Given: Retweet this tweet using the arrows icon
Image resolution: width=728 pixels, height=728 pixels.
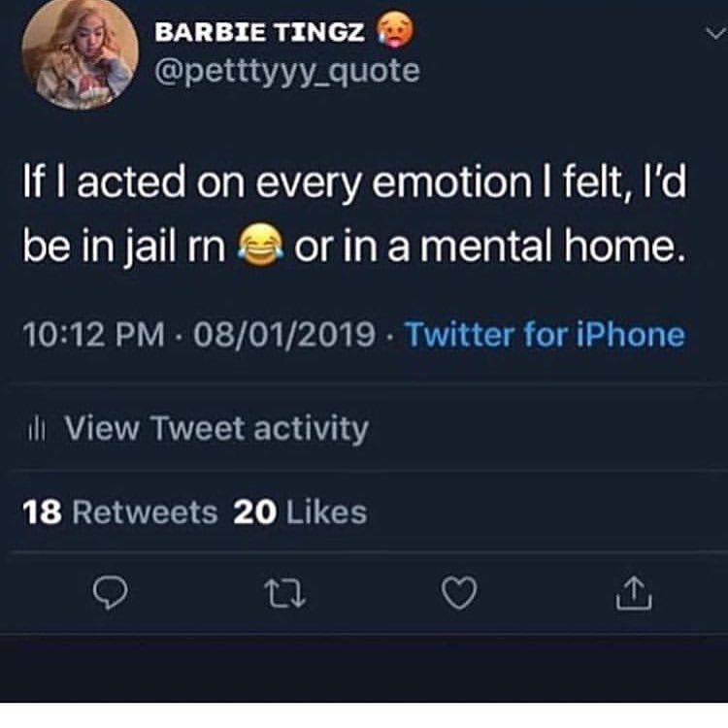Looking at the screenshot, I should coord(284,593).
